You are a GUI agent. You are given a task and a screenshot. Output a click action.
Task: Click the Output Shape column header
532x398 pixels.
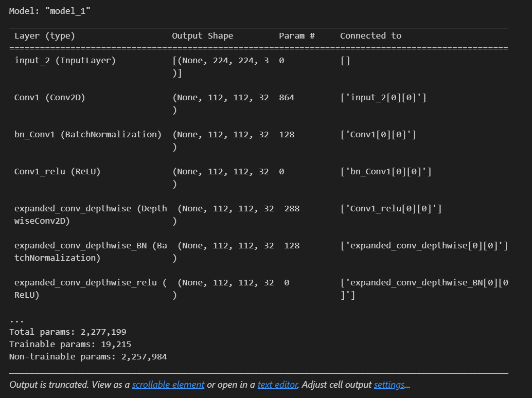coord(203,35)
